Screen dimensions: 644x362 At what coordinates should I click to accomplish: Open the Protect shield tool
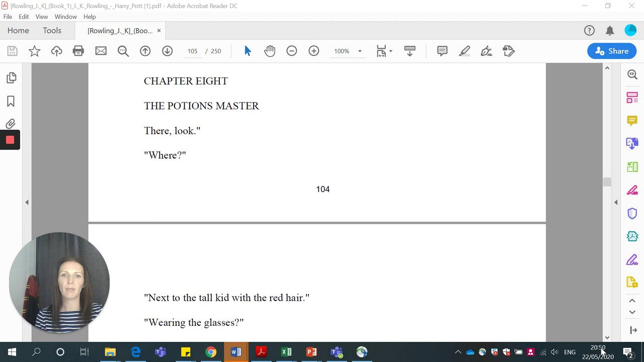tap(632, 213)
